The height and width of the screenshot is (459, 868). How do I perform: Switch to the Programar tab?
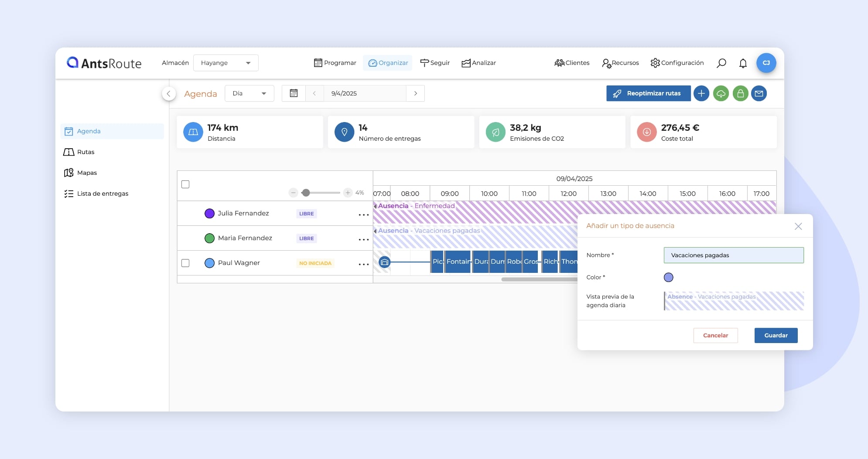point(335,63)
